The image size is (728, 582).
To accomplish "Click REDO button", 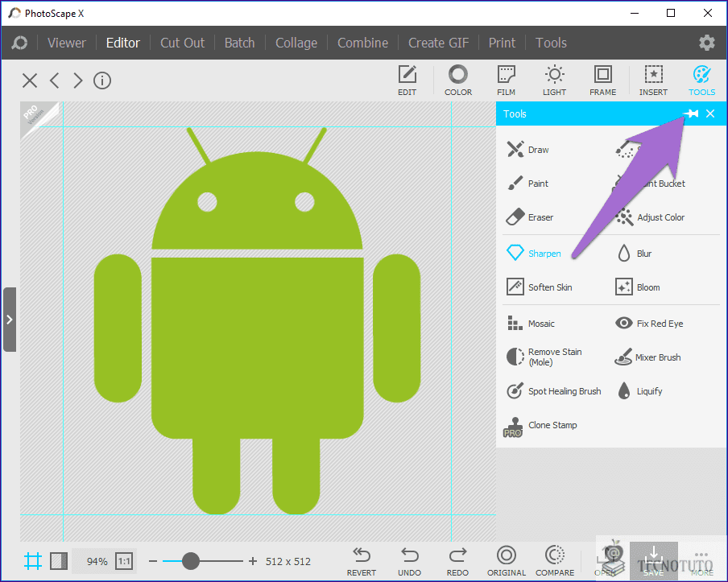I will pyautogui.click(x=457, y=562).
